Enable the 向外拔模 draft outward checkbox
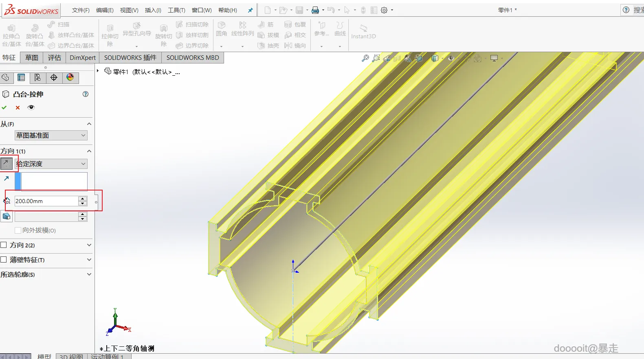 (x=18, y=230)
